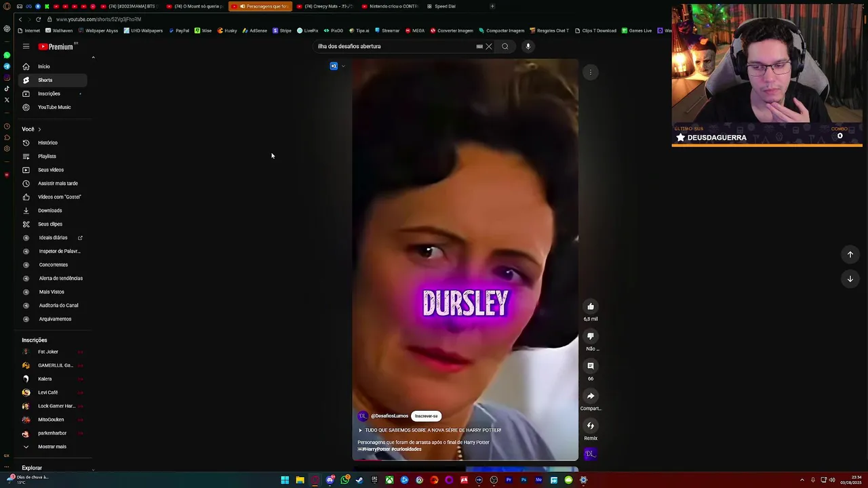Open the @DesafiosLumos channel

pos(389,416)
